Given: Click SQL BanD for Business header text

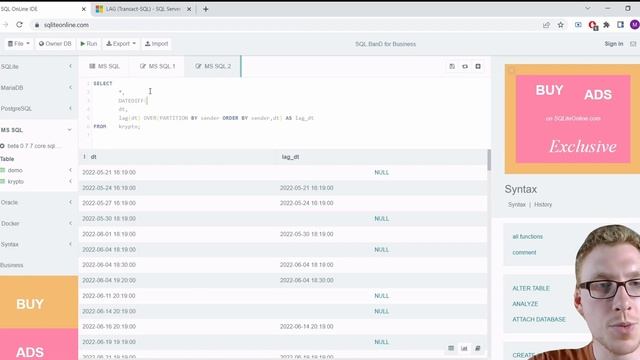Looking at the screenshot, I should coord(385,44).
